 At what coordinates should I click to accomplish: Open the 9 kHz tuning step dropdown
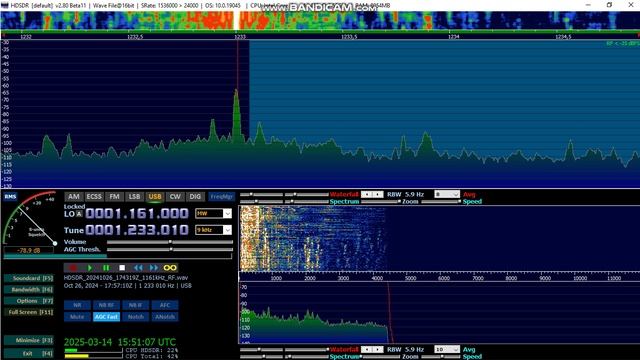click(213, 230)
